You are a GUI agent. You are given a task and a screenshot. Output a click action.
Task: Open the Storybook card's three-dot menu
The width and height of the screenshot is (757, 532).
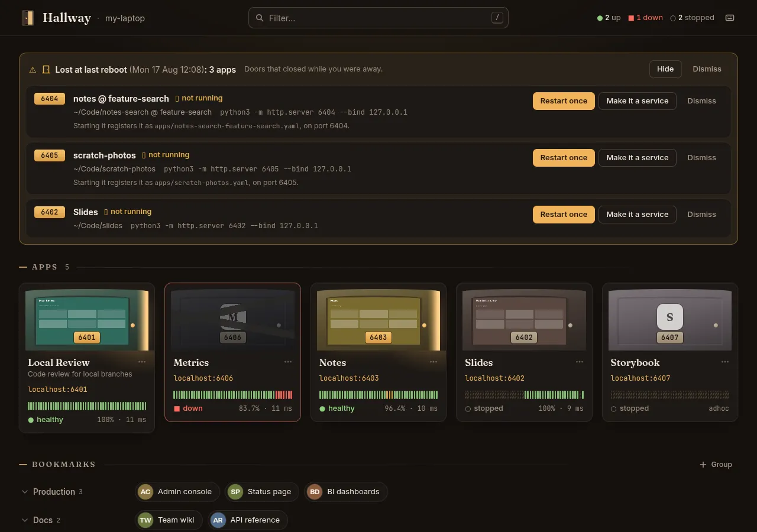click(x=725, y=362)
